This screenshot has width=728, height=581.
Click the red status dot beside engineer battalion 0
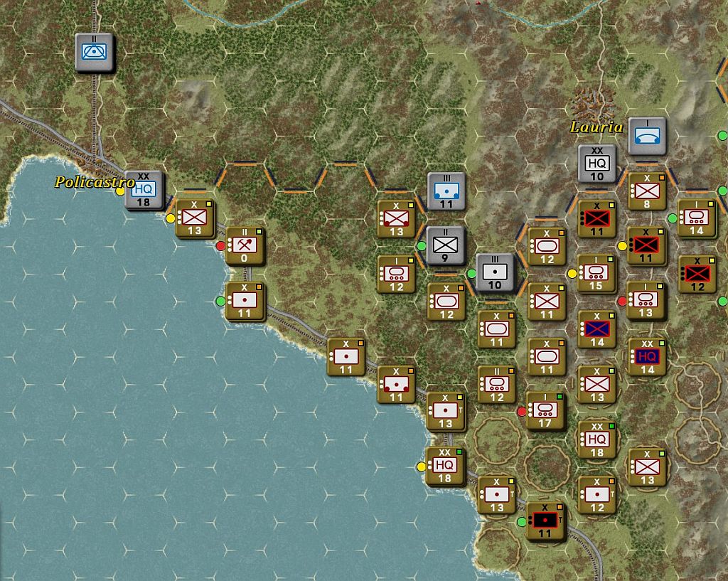coord(221,245)
